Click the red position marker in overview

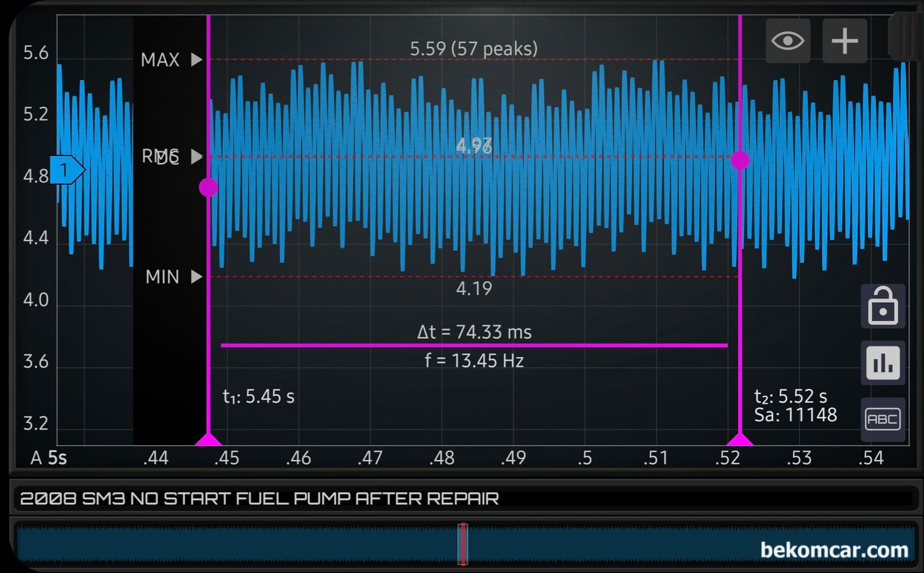click(x=463, y=544)
